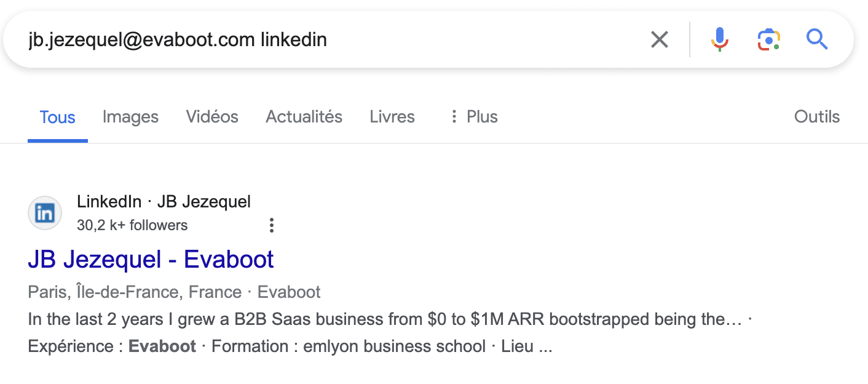This screenshot has height=384, width=868.
Task: Select the Tous tab
Action: click(57, 116)
